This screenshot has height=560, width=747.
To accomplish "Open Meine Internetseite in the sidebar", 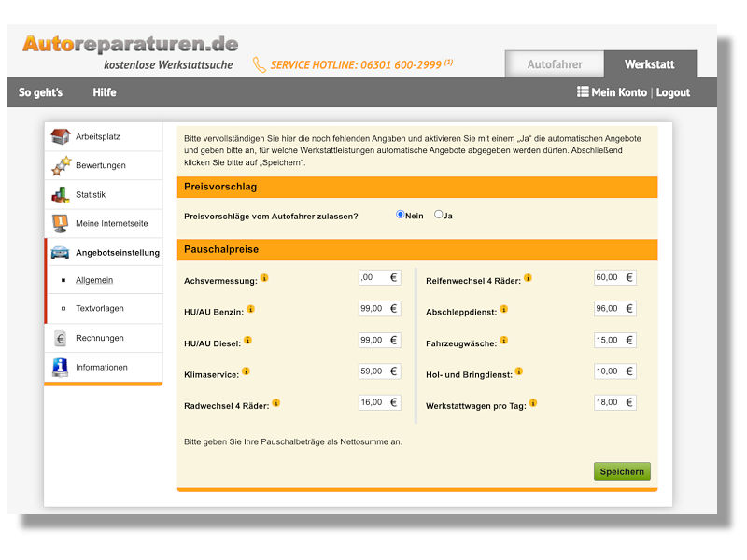I will click(104, 223).
